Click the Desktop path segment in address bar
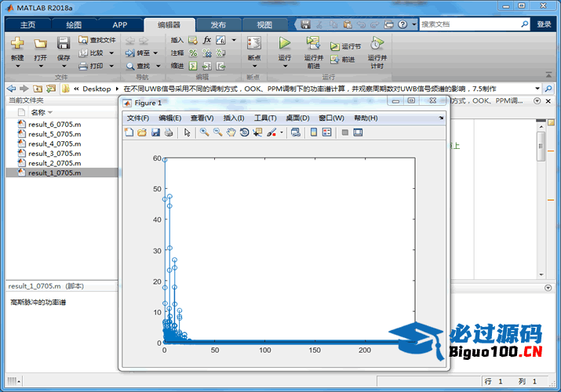 (x=97, y=89)
